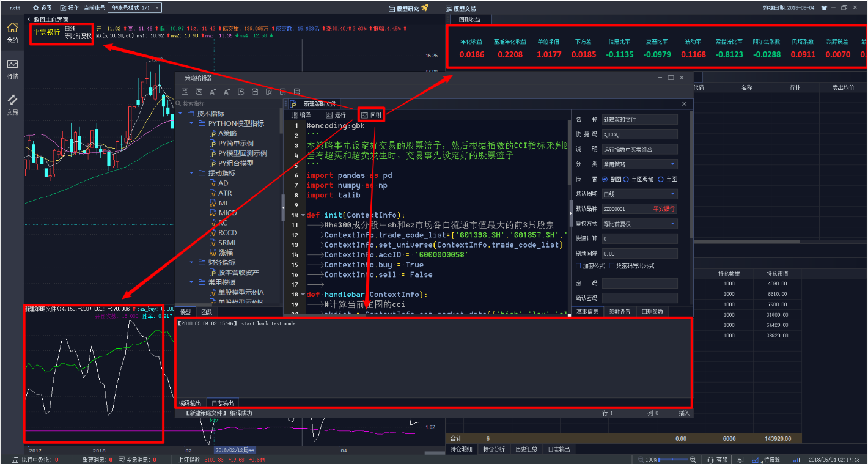Collapse the 摆动指标 tree folder
This screenshot has width=868, height=464.
click(x=191, y=173)
